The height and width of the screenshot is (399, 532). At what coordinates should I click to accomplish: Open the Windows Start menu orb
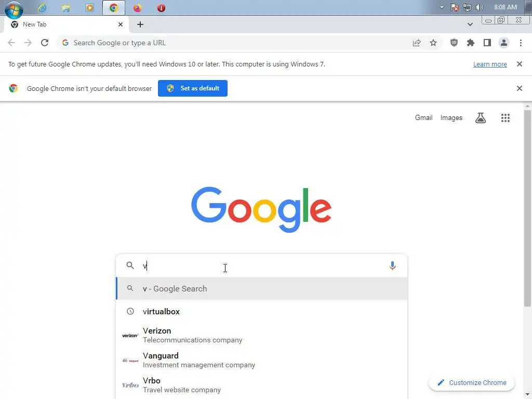[x=14, y=8]
